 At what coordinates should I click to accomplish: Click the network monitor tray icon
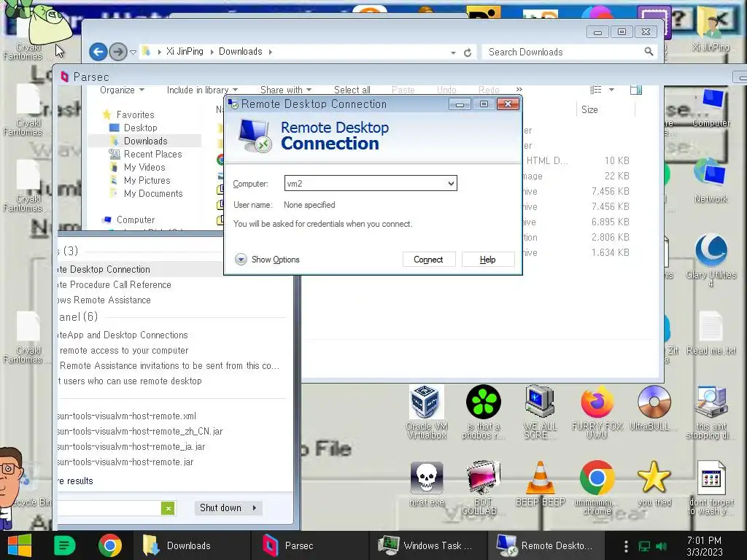pos(644,545)
